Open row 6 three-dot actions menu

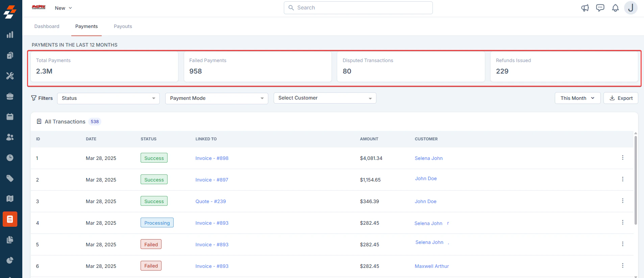(622, 266)
